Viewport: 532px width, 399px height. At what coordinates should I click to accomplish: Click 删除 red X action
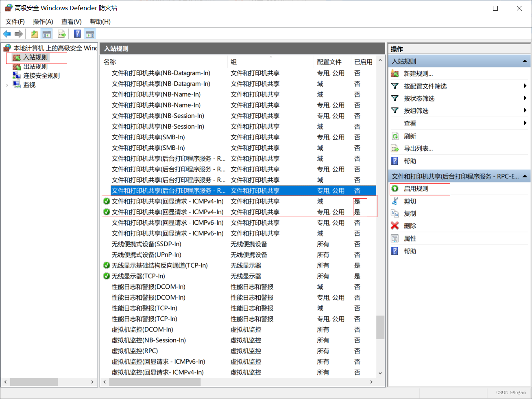pyautogui.click(x=410, y=226)
